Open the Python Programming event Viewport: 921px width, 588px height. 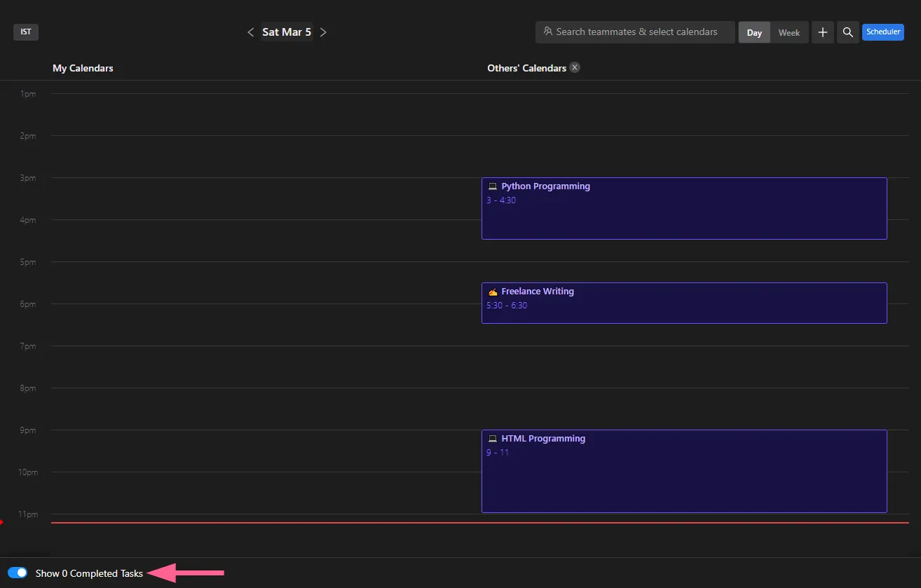(x=684, y=208)
